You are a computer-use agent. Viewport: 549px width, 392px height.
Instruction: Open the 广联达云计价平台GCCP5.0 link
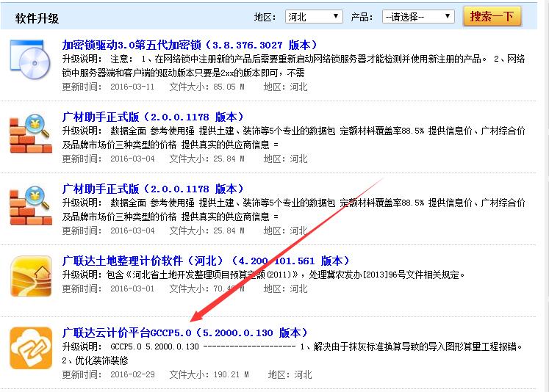(185, 333)
